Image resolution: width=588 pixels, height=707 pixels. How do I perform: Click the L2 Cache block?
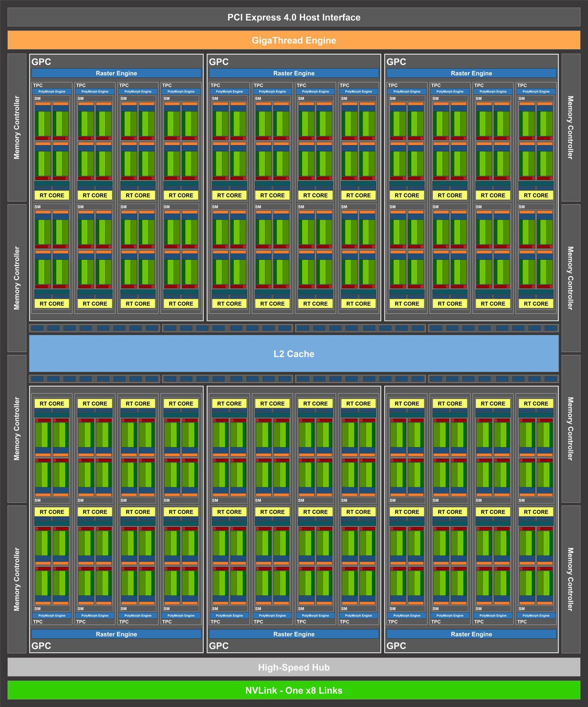click(294, 353)
